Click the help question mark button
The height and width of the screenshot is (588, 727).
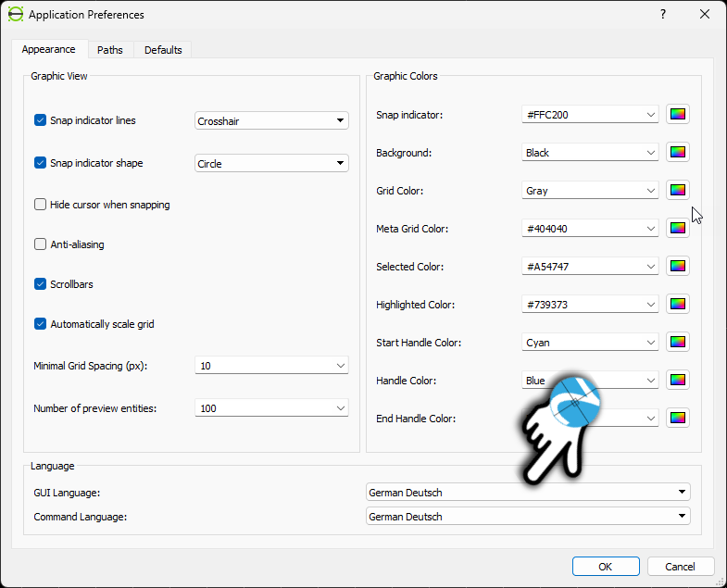click(x=663, y=15)
